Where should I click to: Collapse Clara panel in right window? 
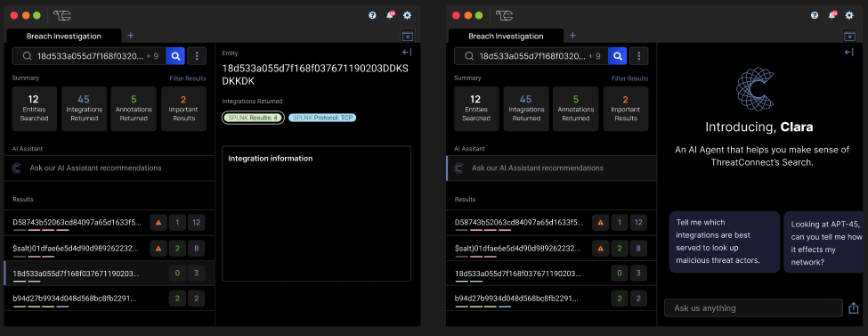848,52
